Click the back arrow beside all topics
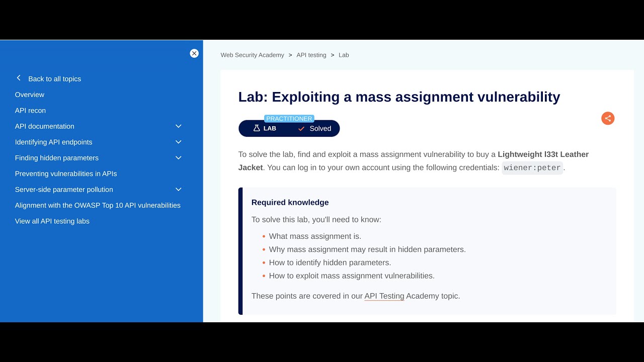 [x=19, y=78]
